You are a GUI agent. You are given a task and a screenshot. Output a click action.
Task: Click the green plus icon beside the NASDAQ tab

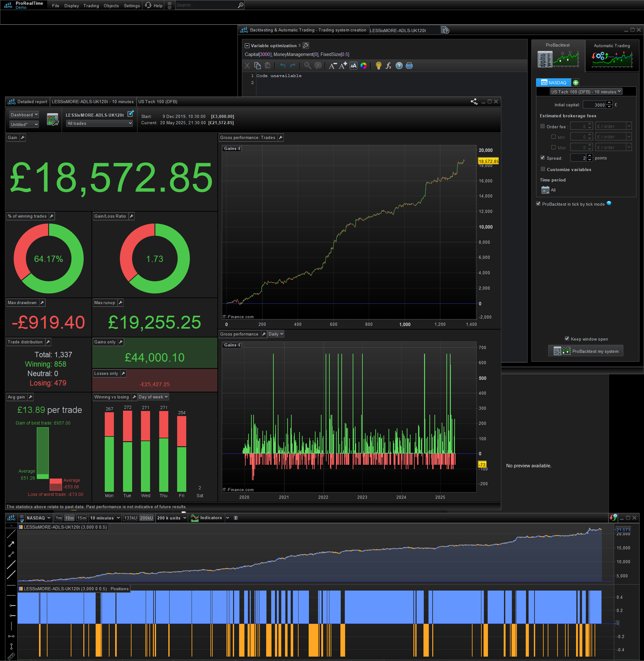pyautogui.click(x=575, y=82)
